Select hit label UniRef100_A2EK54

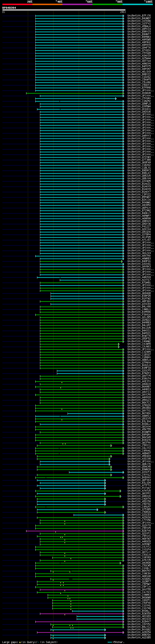click(139, 632)
